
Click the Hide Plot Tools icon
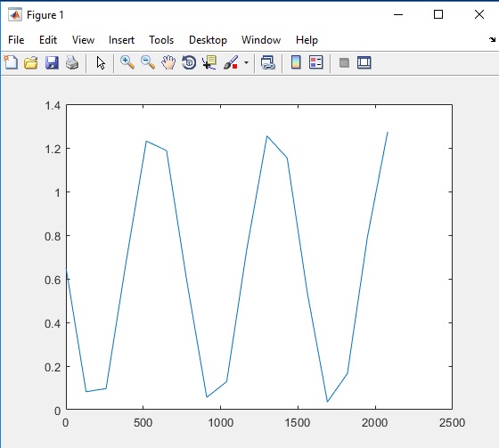point(344,62)
